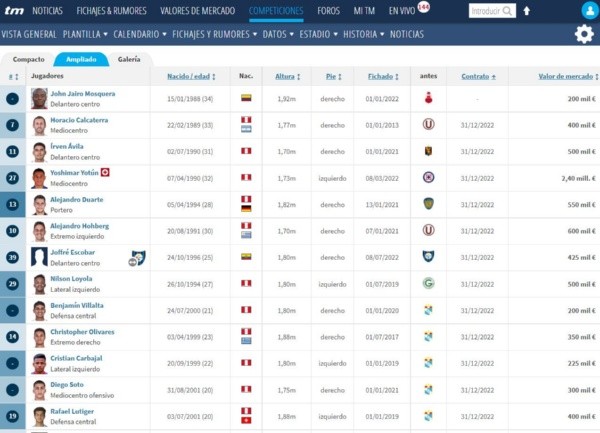Expand the Historia dropdown menu
Viewport: 600px width, 433px height.
click(x=364, y=34)
